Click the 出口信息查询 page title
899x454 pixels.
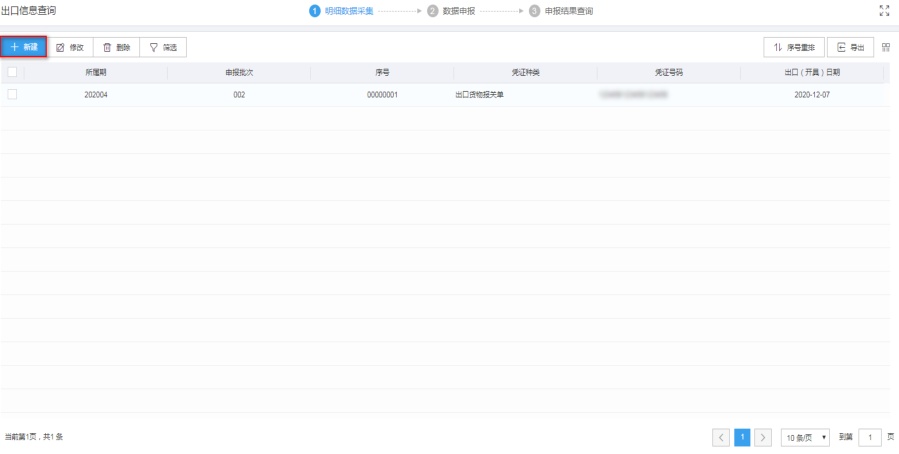tap(29, 11)
